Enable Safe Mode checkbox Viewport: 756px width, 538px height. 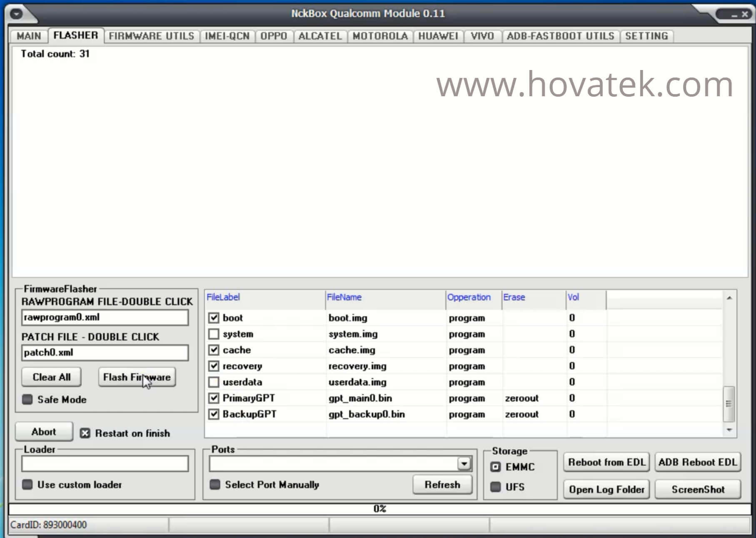[x=27, y=400]
